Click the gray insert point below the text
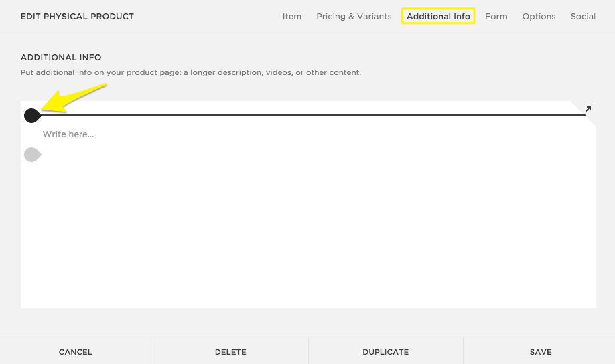 point(32,155)
